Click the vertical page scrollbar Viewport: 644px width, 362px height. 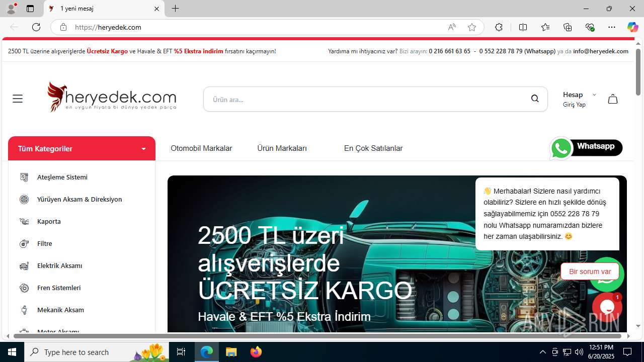[638, 72]
